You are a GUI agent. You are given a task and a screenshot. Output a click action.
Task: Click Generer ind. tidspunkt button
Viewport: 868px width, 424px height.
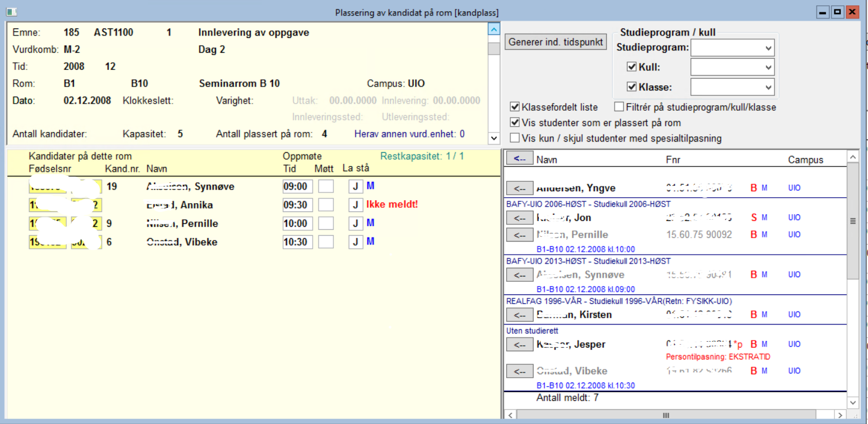point(556,42)
